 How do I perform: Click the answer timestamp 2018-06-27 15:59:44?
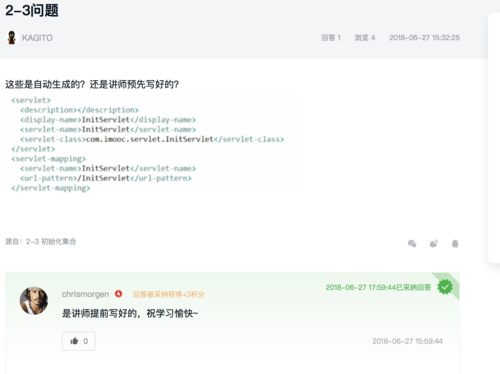407,341
